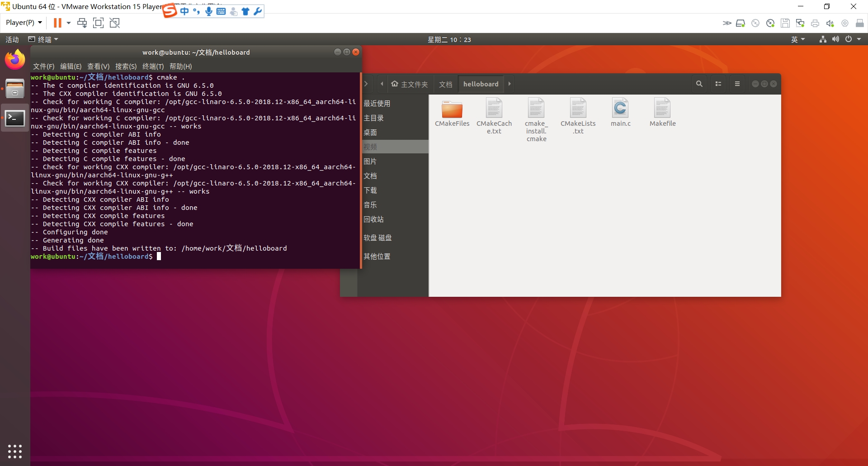Open the Terminal icon in the dock
868x466 pixels.
[15, 118]
